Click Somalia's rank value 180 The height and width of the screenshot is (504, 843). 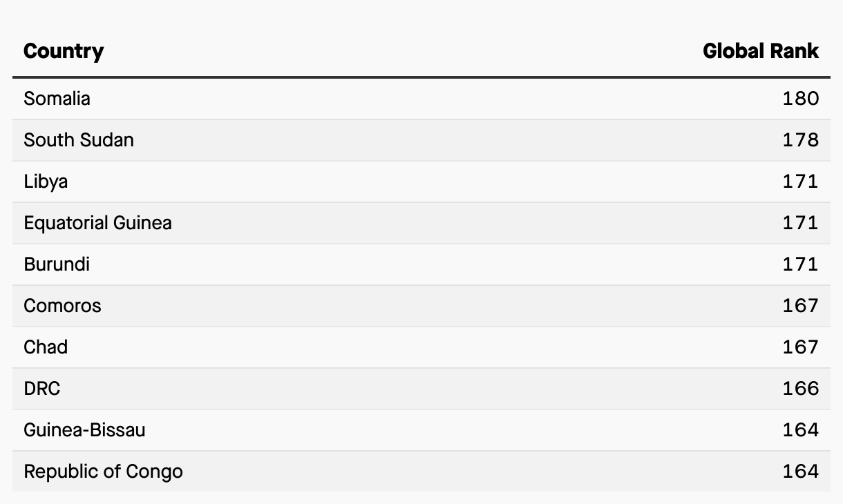pos(801,99)
